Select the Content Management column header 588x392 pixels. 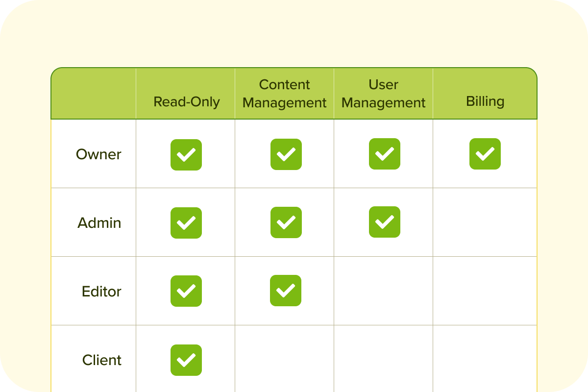(x=285, y=94)
